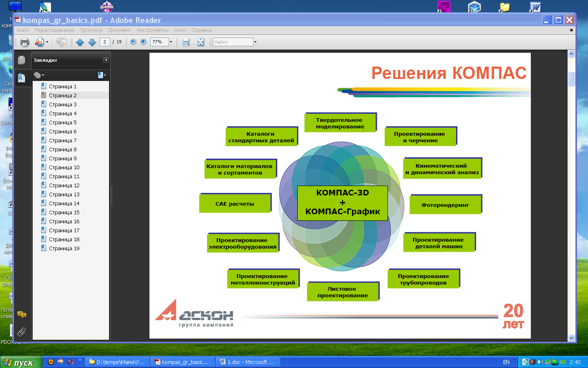
Task: Select bookmark Страница 7
Action: [62, 140]
